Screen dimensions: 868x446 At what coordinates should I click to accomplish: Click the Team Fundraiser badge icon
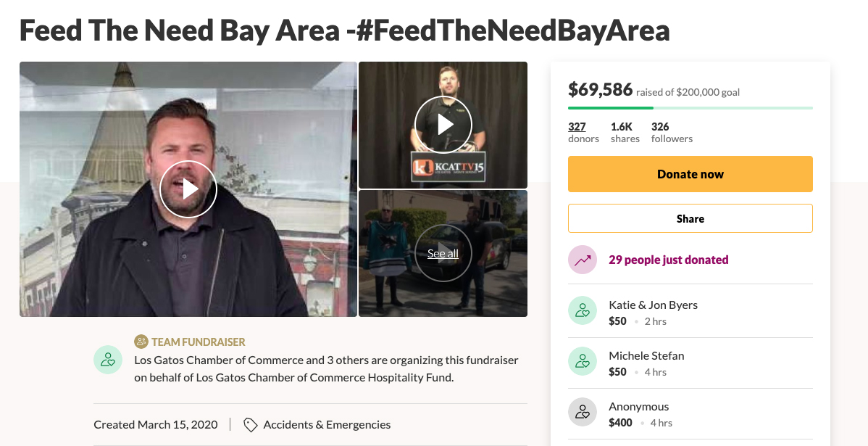(x=141, y=342)
